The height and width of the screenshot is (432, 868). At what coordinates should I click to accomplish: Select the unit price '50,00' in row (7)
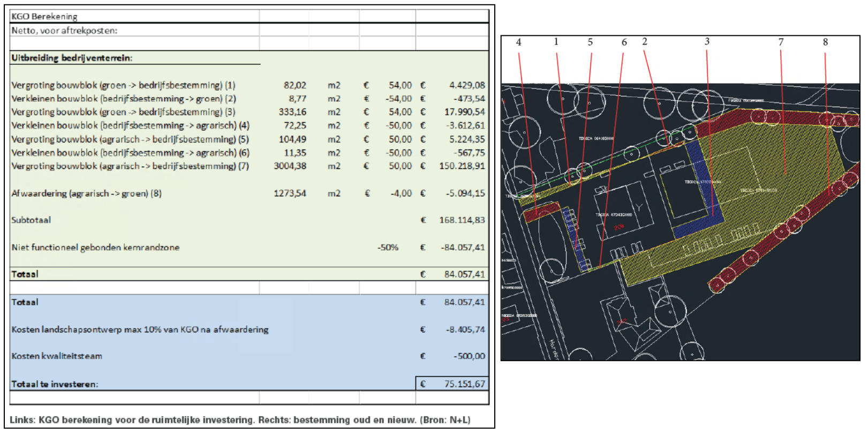pyautogui.click(x=401, y=166)
